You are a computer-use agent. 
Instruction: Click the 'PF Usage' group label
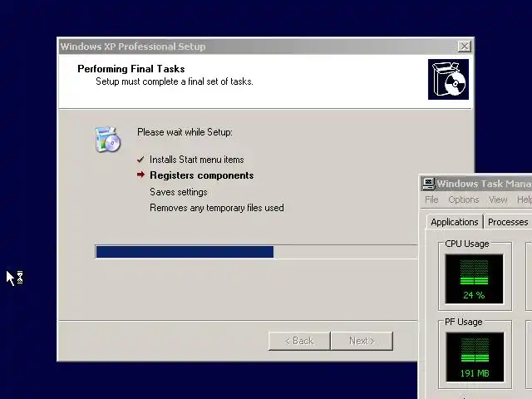(x=464, y=322)
